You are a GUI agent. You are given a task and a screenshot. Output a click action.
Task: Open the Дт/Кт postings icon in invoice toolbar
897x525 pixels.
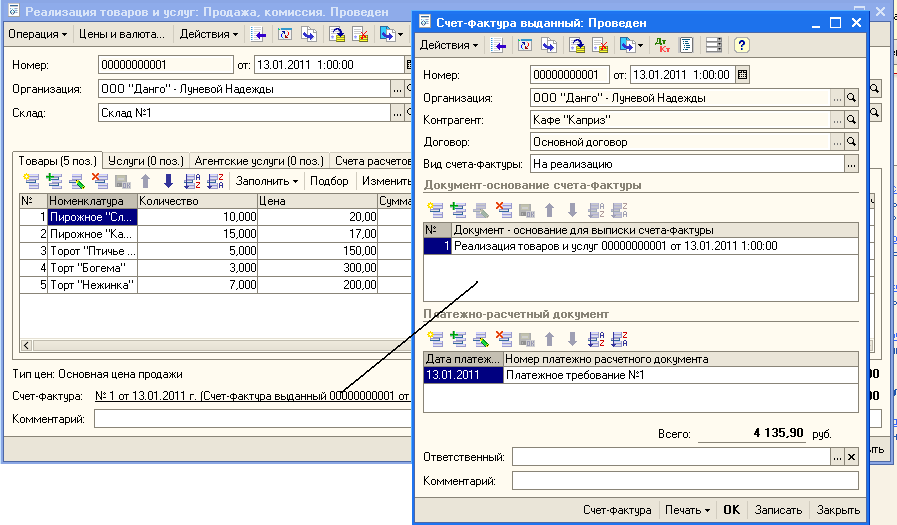click(x=662, y=45)
